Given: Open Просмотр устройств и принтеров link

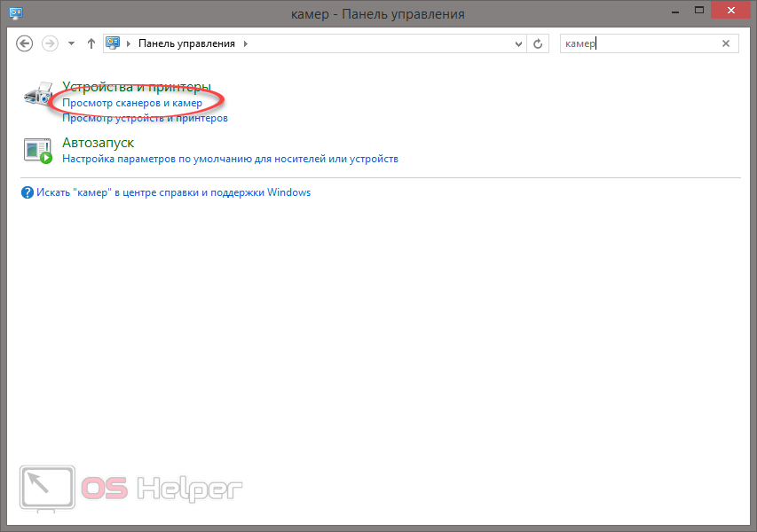Looking at the screenshot, I should [145, 118].
